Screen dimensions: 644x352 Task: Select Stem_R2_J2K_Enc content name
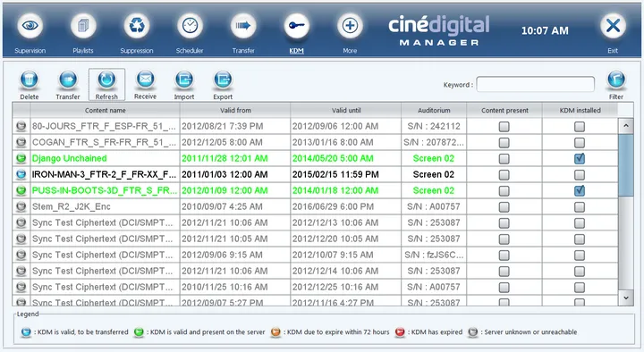(x=72, y=206)
